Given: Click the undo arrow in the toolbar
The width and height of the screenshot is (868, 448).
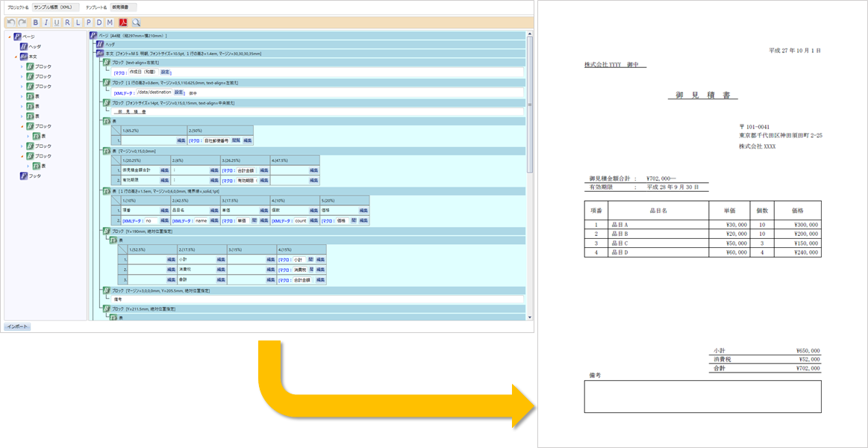Looking at the screenshot, I should [x=10, y=22].
